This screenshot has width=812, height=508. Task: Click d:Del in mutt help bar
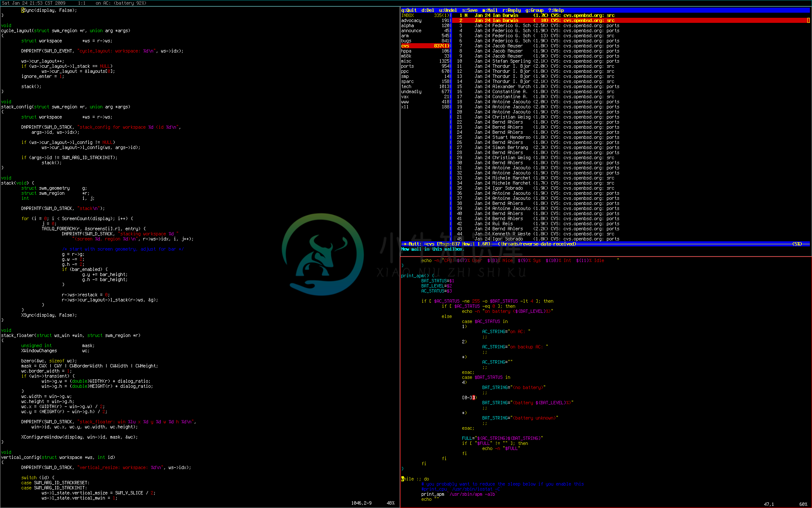coord(428,10)
